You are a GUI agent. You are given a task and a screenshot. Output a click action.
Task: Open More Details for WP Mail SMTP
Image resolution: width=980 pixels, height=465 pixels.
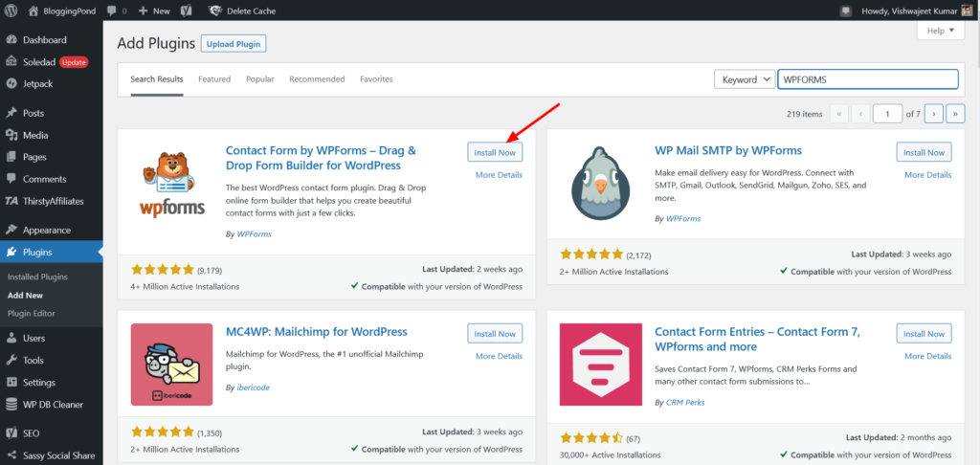pos(928,175)
